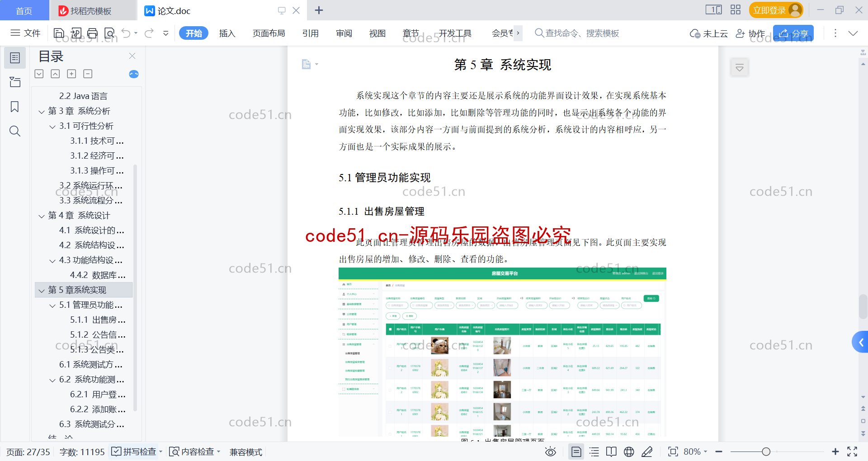Toggle spell check (拼写检查) in status bar
Image resolution: width=868 pixels, height=461 pixels.
click(137, 452)
